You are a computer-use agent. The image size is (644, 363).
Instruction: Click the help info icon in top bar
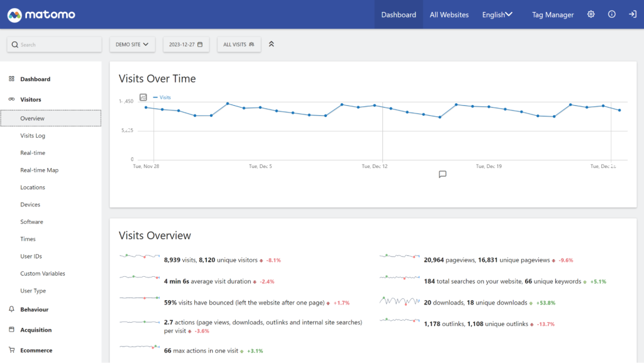point(612,14)
